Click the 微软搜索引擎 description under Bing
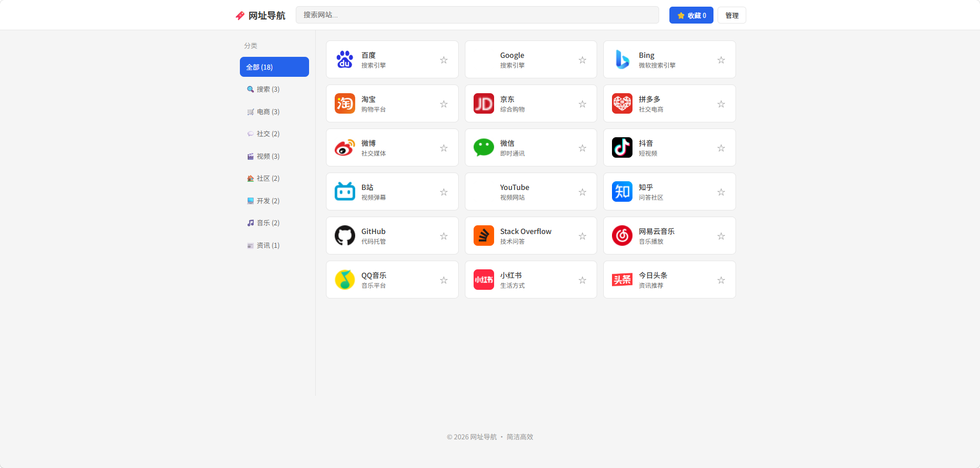Image resolution: width=980 pixels, height=468 pixels. tap(657, 66)
